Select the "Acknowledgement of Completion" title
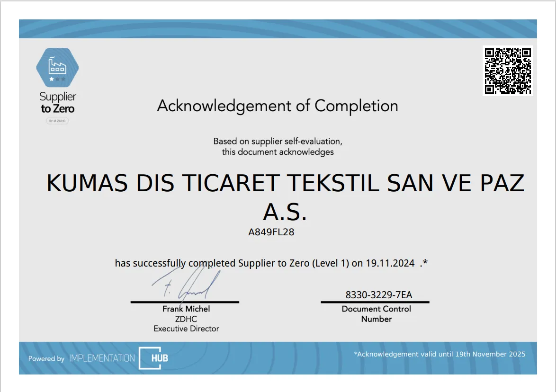 click(278, 106)
